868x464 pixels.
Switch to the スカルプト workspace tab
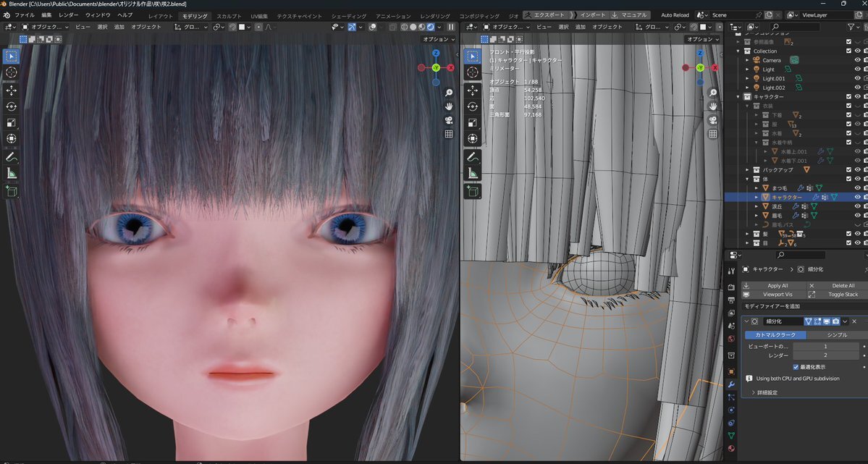tap(229, 16)
